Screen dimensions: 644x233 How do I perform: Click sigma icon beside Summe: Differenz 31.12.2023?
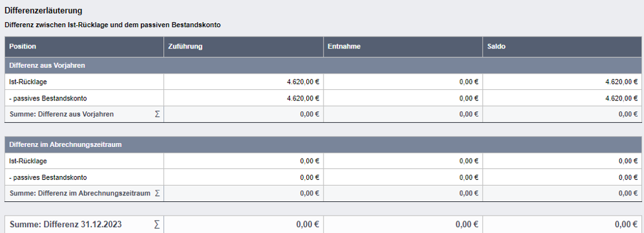click(156, 225)
